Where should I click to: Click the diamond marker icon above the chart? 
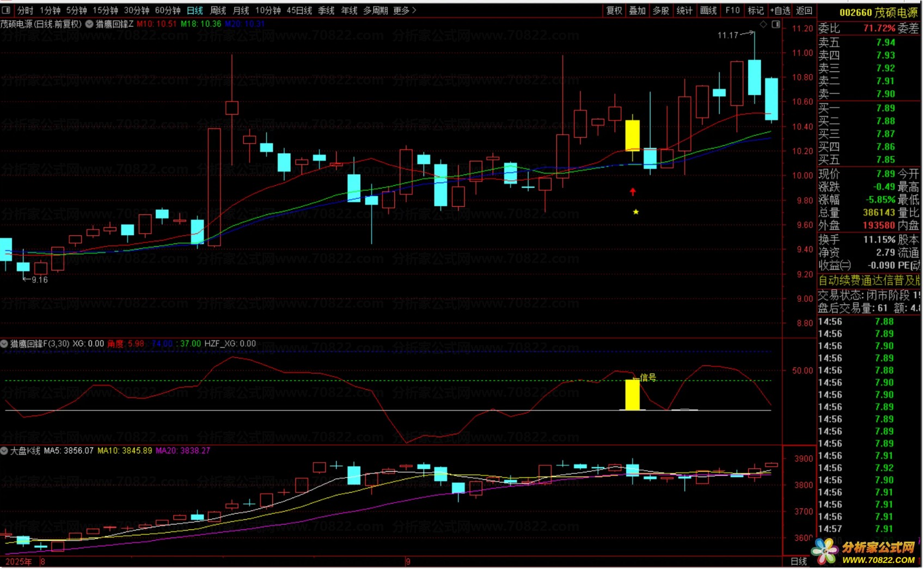point(763,25)
